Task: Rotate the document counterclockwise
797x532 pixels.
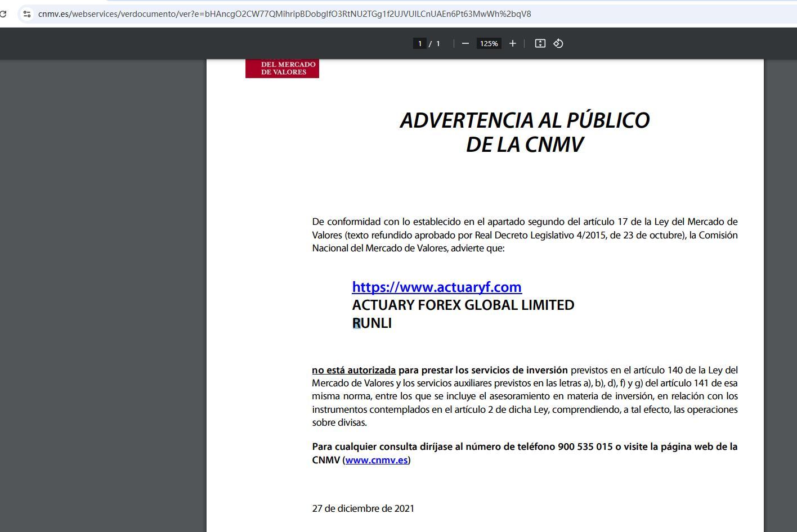Action: [558, 43]
